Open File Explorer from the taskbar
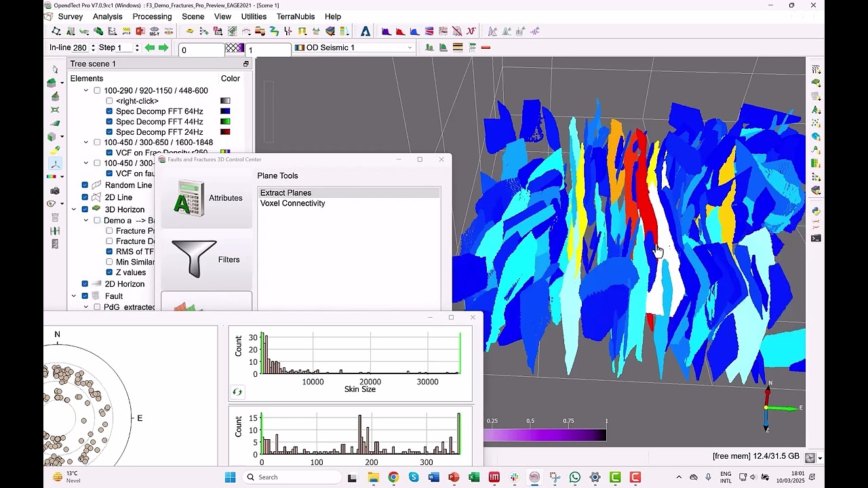 pos(373,477)
